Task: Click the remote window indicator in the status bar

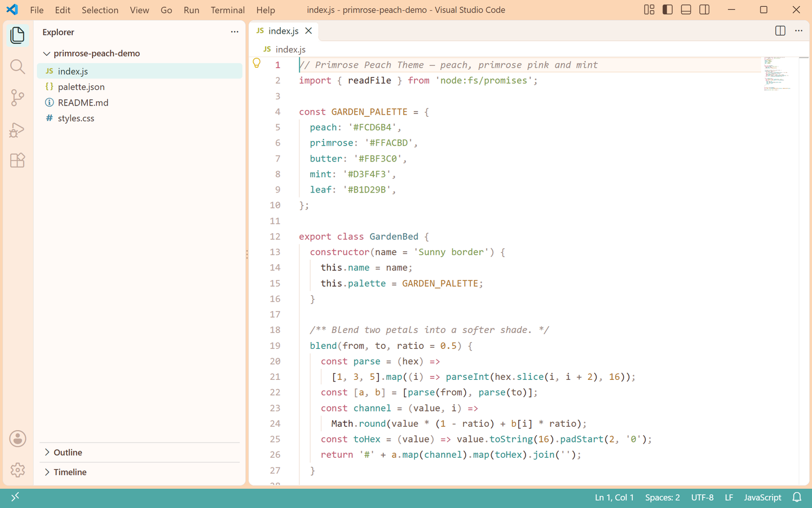Action: [x=15, y=497]
